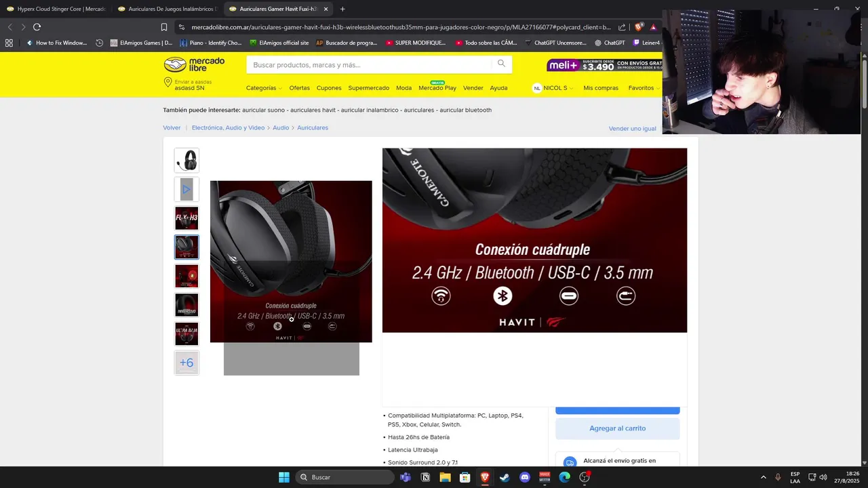Screen dimensions: 868x488
Task: Click the search magnifier icon in Mercado Libre
Action: [x=501, y=64]
